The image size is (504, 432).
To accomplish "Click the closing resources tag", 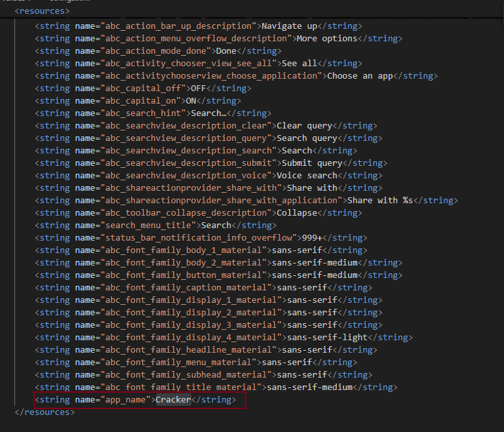I will [x=45, y=412].
